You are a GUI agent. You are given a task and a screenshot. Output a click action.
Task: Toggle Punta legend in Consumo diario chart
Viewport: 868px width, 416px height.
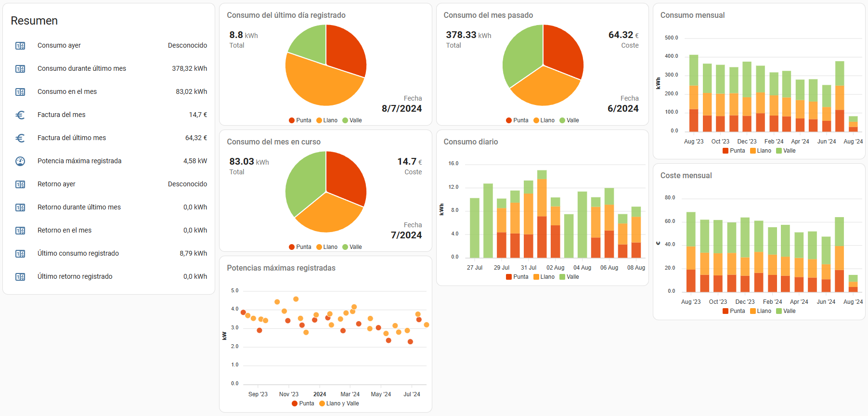[517, 277]
